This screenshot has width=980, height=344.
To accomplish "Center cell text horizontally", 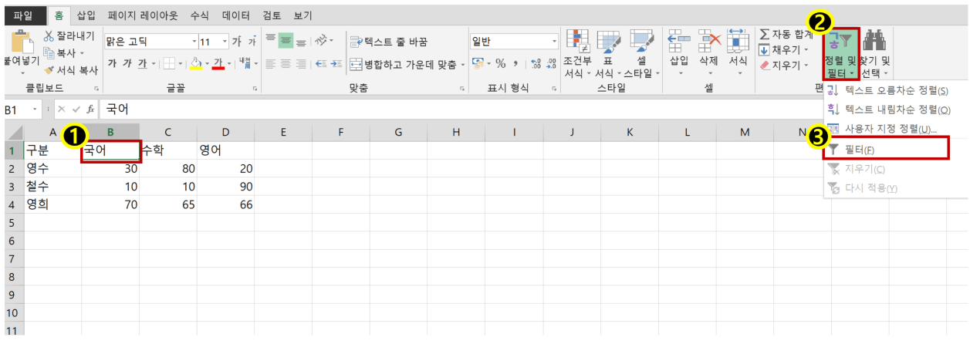I will point(286,64).
